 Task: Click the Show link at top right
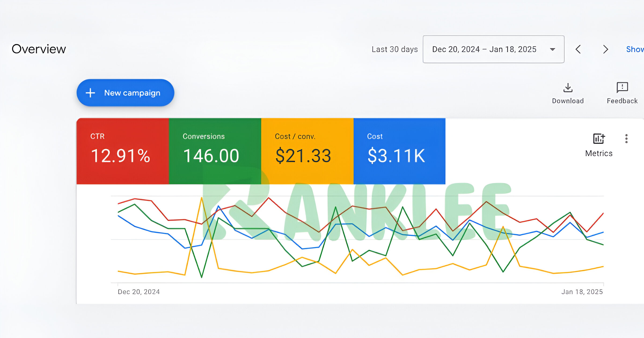point(635,49)
